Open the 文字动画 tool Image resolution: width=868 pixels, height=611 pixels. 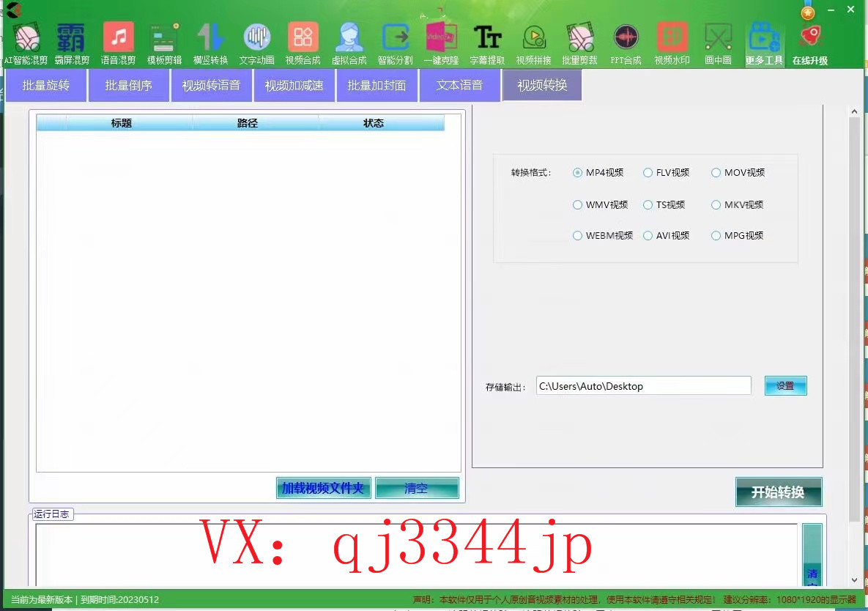[x=256, y=44]
